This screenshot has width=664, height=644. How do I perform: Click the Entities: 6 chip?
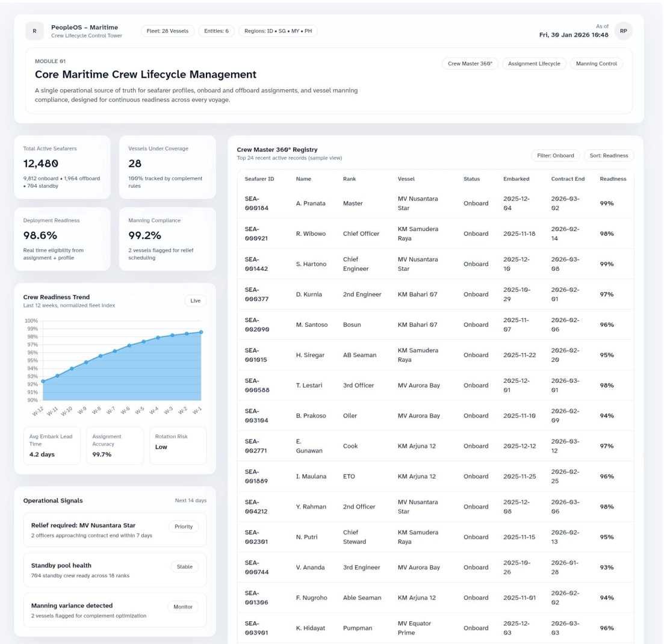point(216,31)
